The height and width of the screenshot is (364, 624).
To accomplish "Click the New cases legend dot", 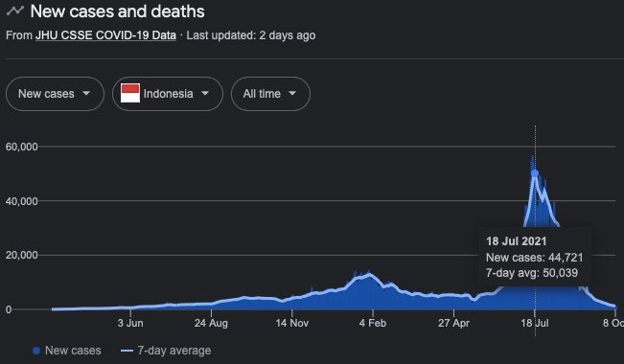I will (x=36, y=351).
